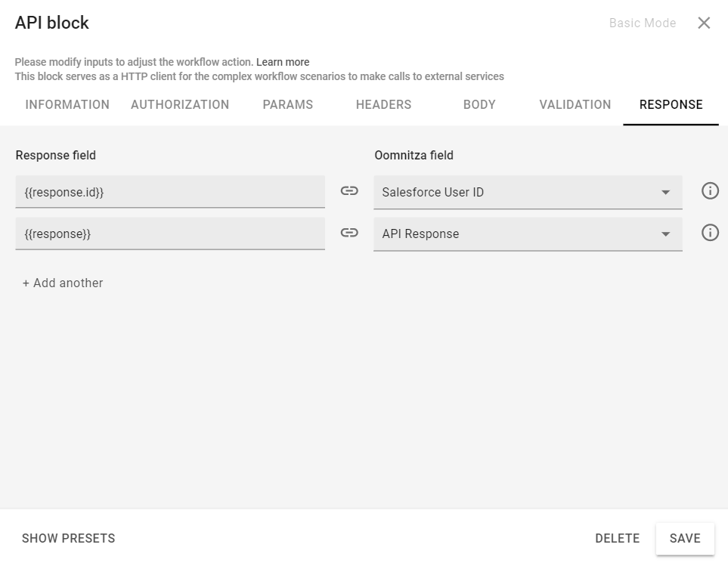728x563 pixels.
Task: Click the link icon beside {{response.id}} field
Action: [x=349, y=191]
